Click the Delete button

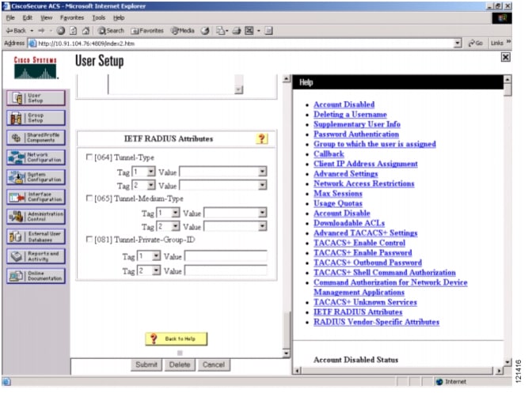click(180, 365)
